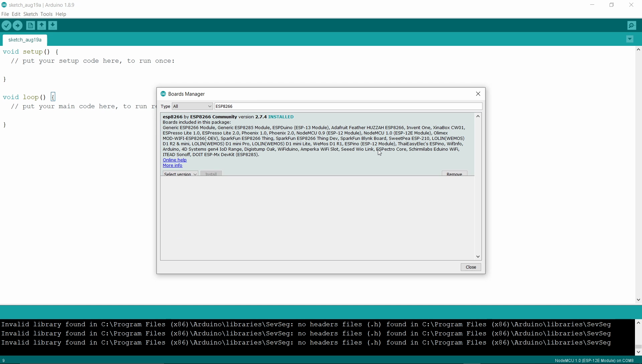Image resolution: width=642 pixels, height=364 pixels.
Task: Follow the More info link
Action: [173, 165]
